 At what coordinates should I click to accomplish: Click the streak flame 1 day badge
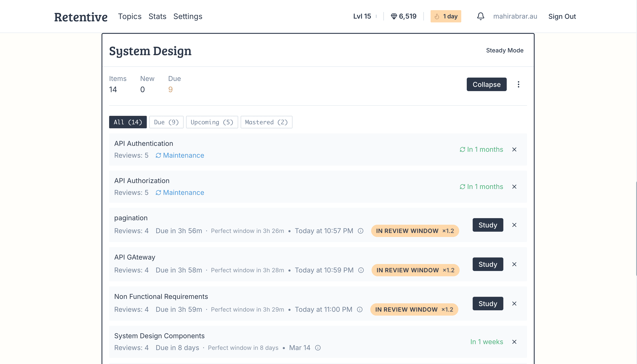pos(446,16)
